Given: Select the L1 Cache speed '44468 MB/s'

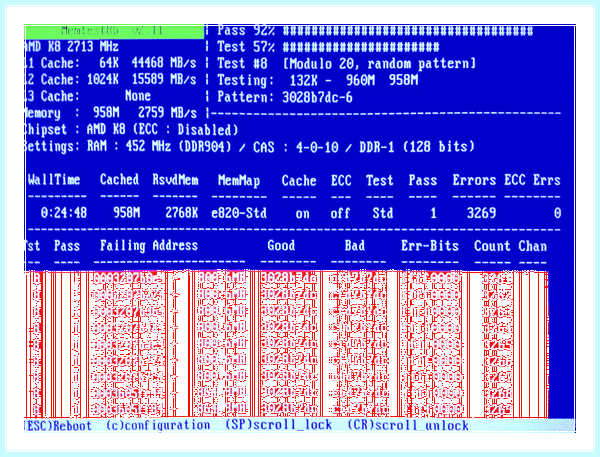Looking at the screenshot, I should pyautogui.click(x=164, y=63).
